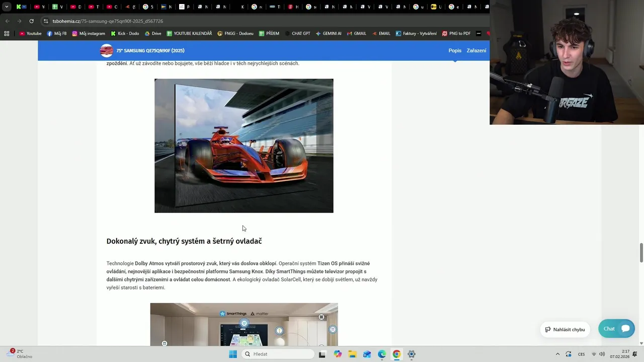Click the CES language indicator

pyautogui.click(x=581, y=354)
